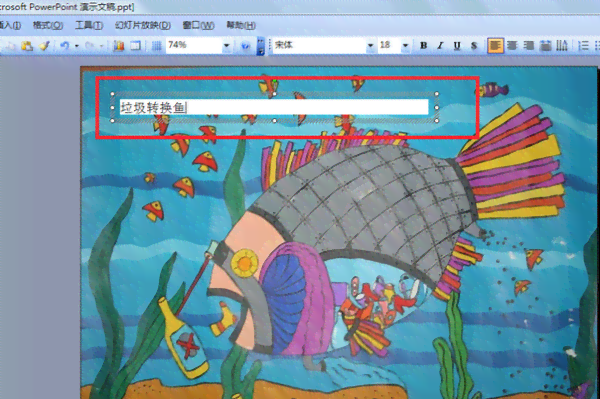Toggle Italic formatting
Viewport: 600px width, 399px height.
pos(440,46)
